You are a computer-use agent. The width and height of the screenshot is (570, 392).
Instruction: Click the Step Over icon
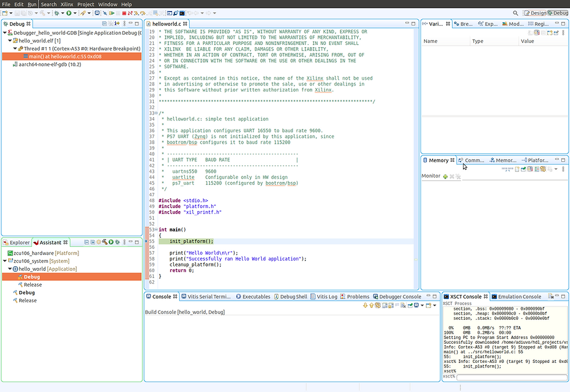pos(143,13)
